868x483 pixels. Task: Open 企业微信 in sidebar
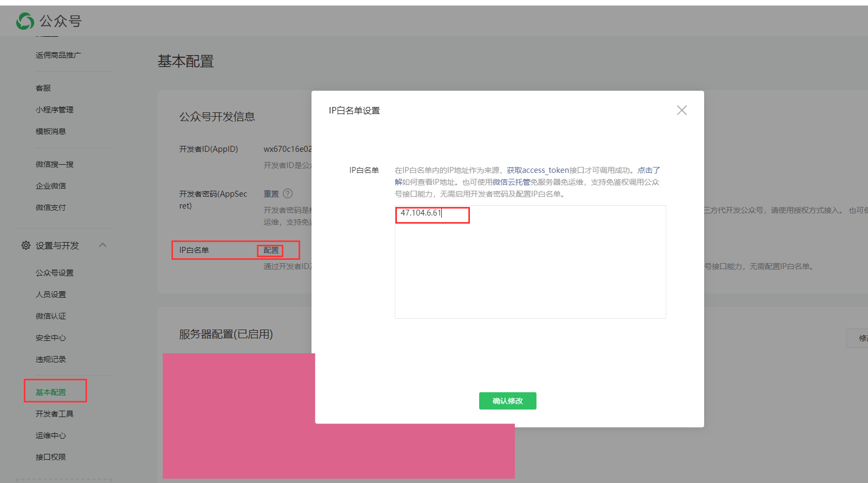click(51, 186)
